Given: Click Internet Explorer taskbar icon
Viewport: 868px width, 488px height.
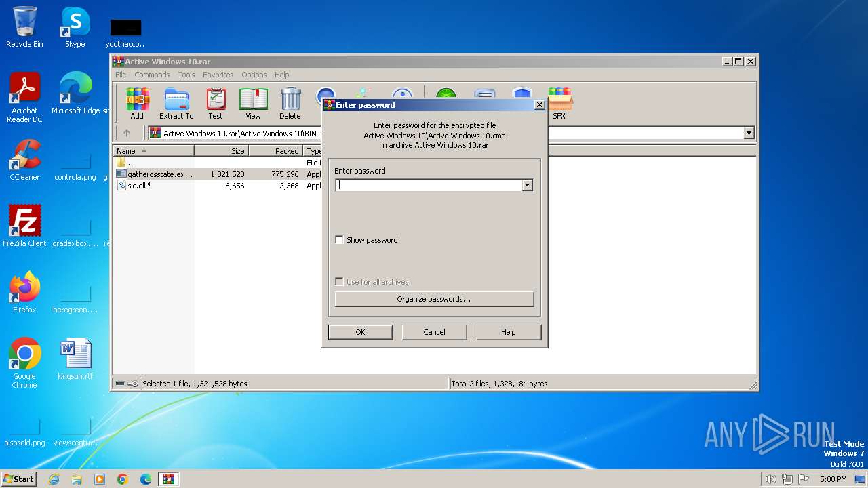Looking at the screenshot, I should pyautogui.click(x=54, y=479).
